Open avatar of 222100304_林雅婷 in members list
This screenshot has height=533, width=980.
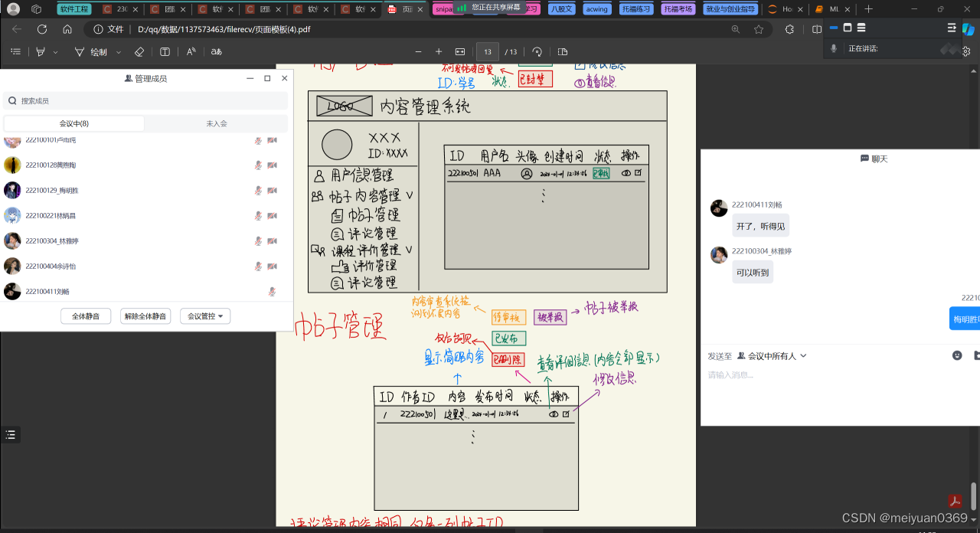12,241
